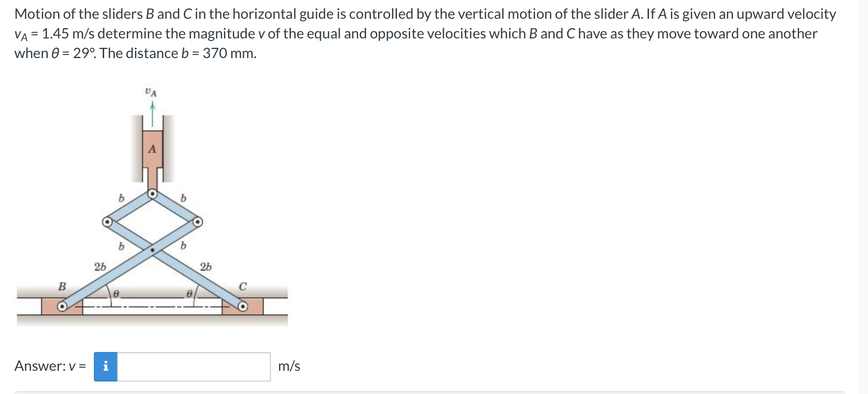
Task: Click the pin at slider B's base
Action: (63, 306)
